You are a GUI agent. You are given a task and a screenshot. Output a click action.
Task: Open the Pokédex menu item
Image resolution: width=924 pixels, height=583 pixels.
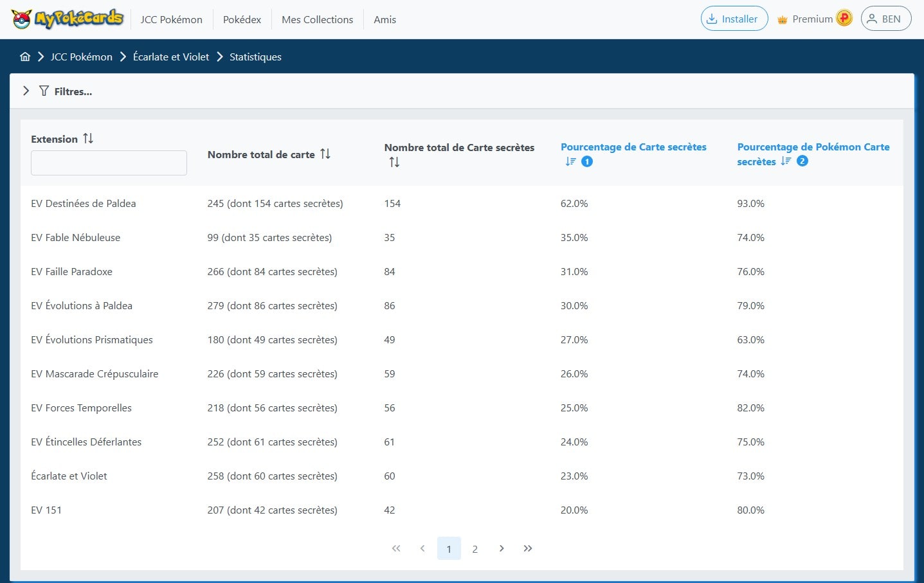242,19
